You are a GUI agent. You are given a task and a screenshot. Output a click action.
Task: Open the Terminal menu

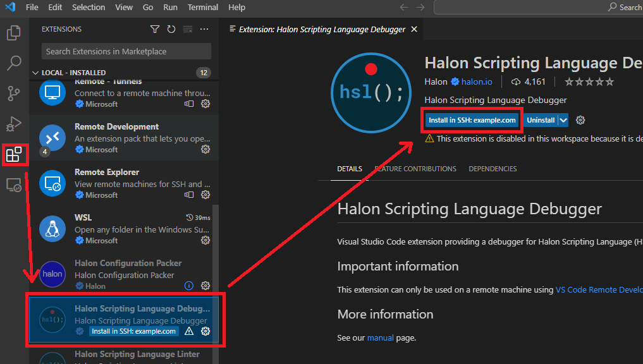[203, 8]
